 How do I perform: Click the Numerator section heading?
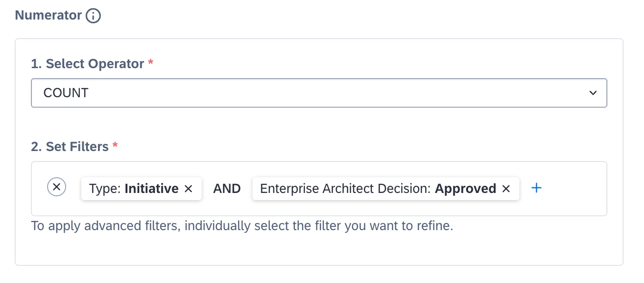(x=49, y=15)
